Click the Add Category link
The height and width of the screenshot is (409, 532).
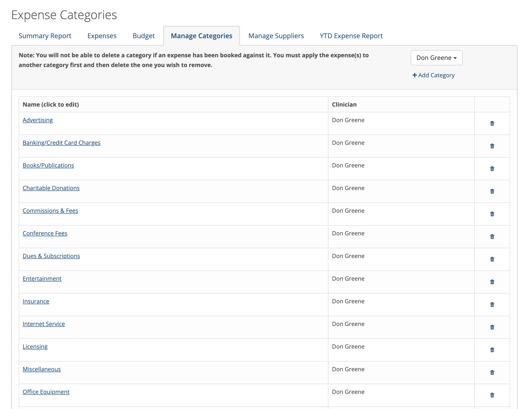[433, 75]
